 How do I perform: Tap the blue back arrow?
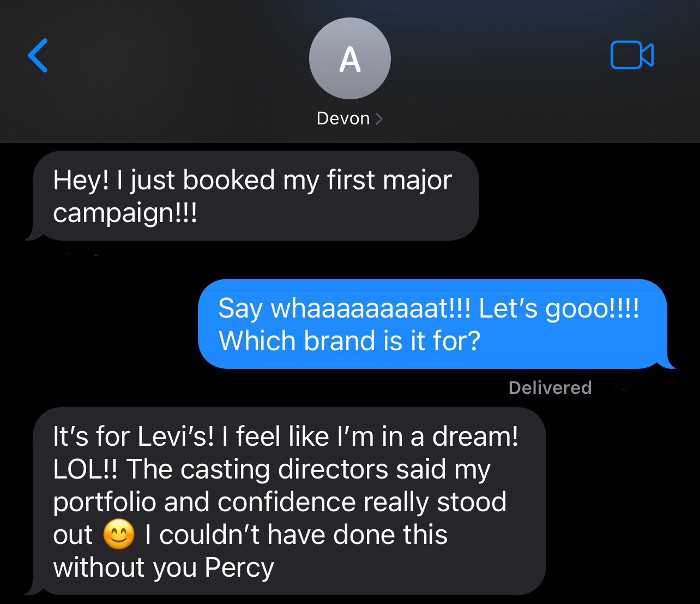click(38, 55)
